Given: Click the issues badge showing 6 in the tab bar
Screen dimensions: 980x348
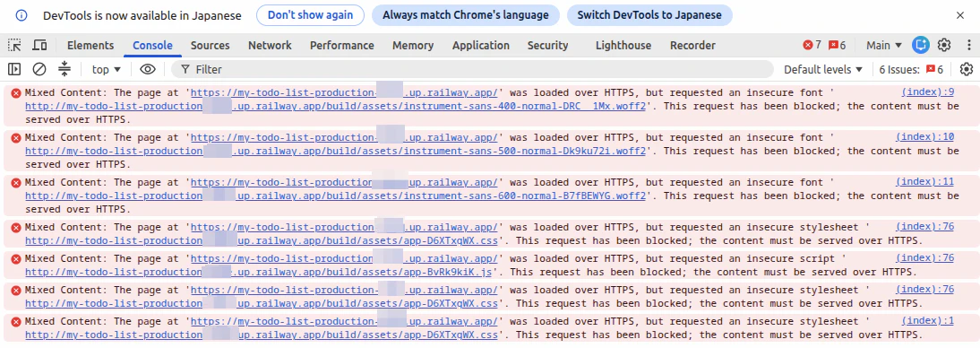Looking at the screenshot, I should pos(837,45).
